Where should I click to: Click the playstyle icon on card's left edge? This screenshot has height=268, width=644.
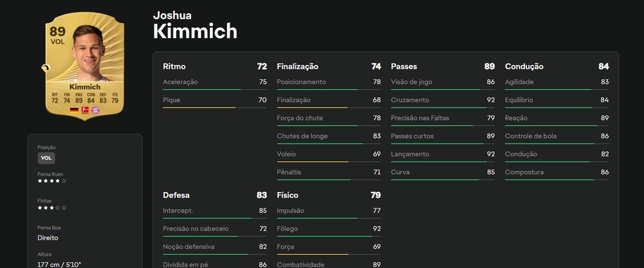coord(46,67)
